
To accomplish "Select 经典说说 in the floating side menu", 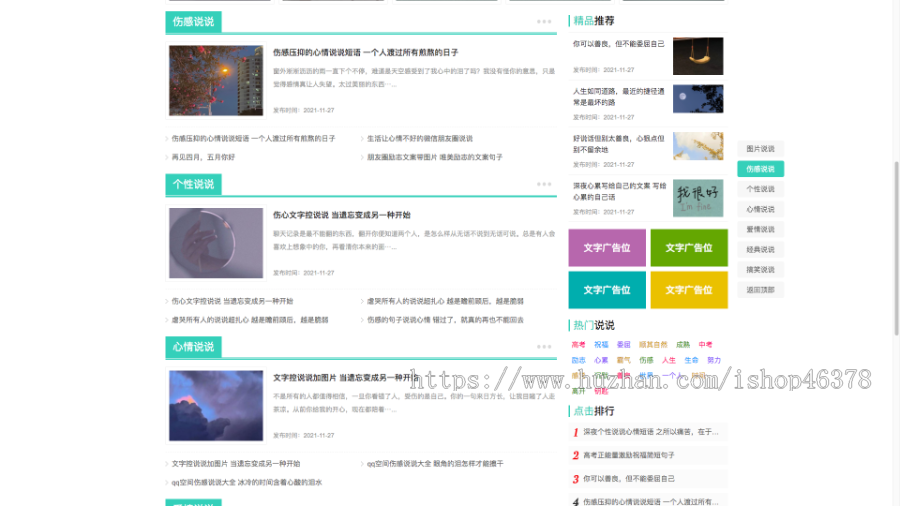I will click(760, 250).
